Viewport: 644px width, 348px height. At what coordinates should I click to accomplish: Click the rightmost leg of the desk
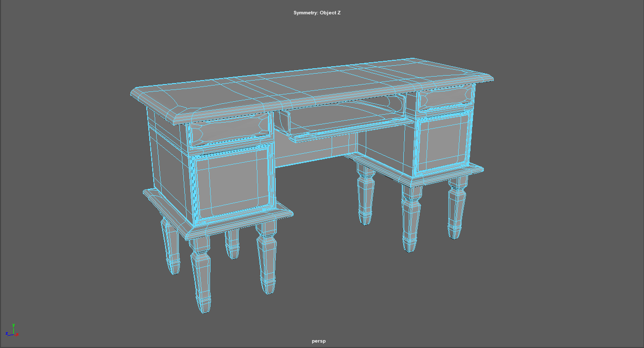[x=456, y=208]
